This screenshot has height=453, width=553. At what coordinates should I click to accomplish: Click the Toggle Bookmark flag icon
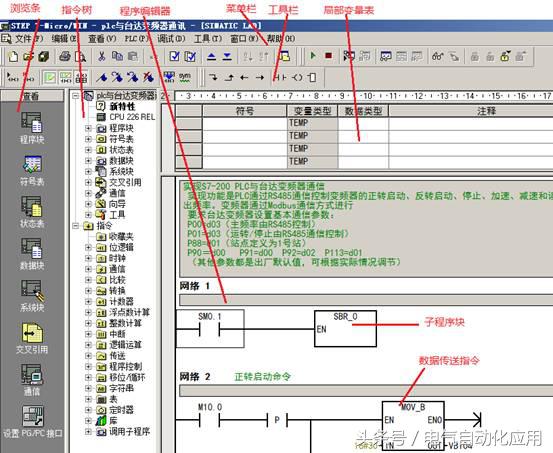pos(102,77)
